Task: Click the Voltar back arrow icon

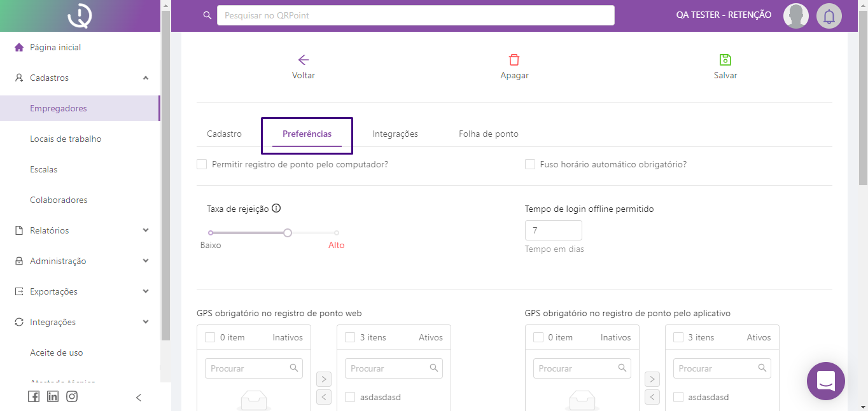Action: tap(304, 60)
